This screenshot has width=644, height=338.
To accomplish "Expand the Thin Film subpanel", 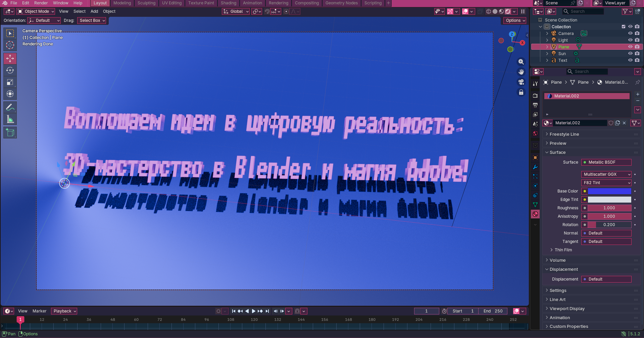I will pyautogui.click(x=563, y=250).
